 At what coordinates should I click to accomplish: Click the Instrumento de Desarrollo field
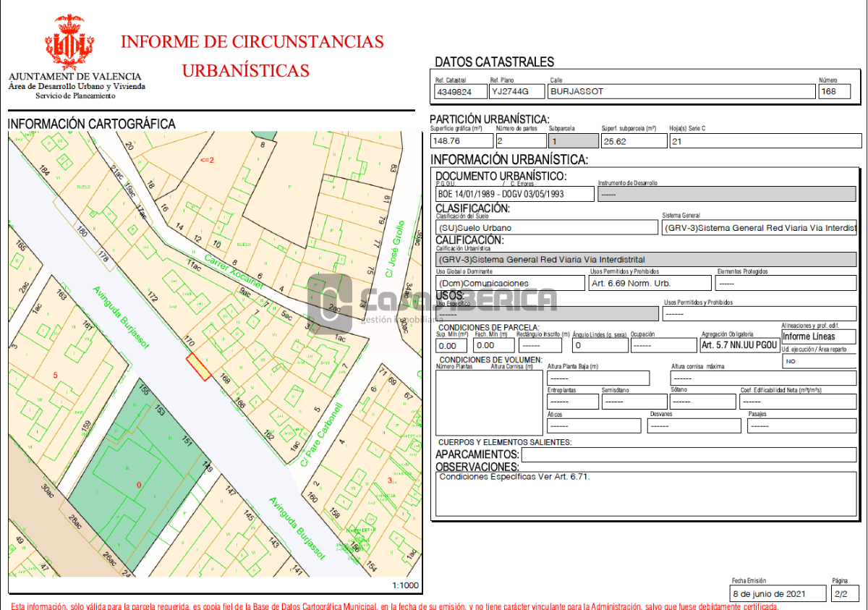click(x=728, y=194)
